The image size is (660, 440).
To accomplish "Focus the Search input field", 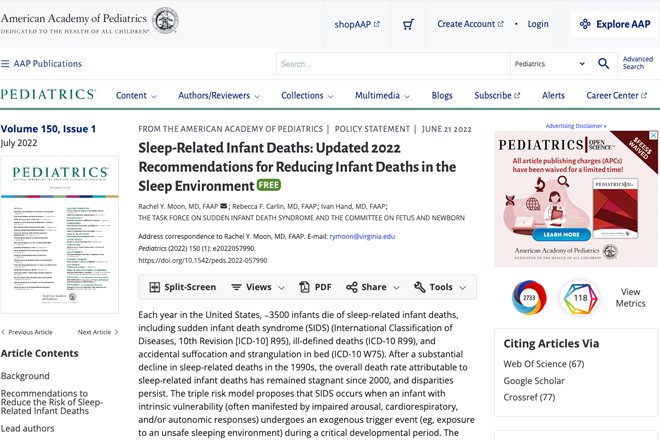I will [393, 64].
